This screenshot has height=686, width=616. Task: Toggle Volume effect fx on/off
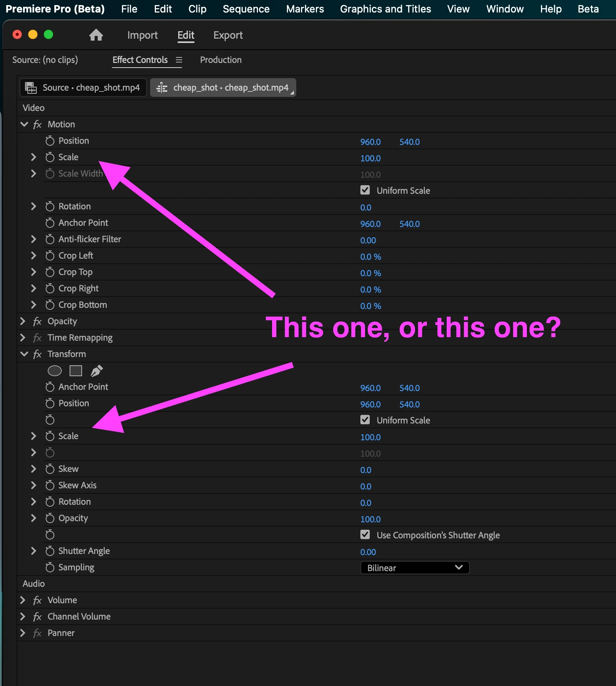pyautogui.click(x=37, y=600)
